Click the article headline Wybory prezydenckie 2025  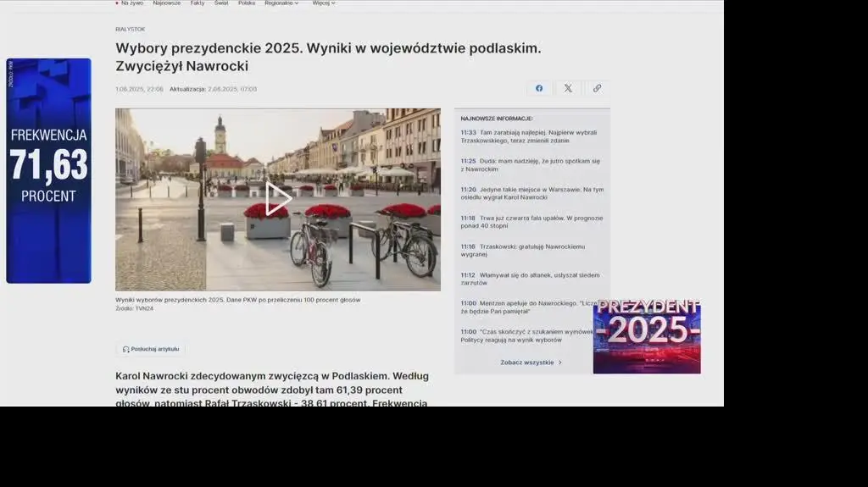[x=328, y=57]
